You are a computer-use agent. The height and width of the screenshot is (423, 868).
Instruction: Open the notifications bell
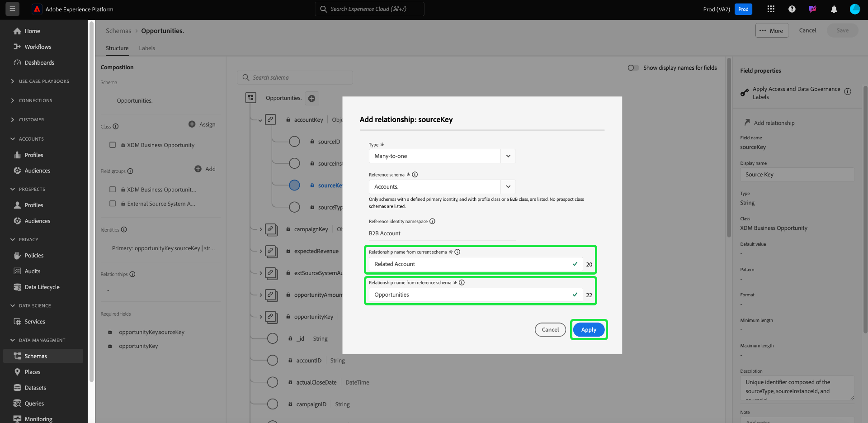pos(834,9)
